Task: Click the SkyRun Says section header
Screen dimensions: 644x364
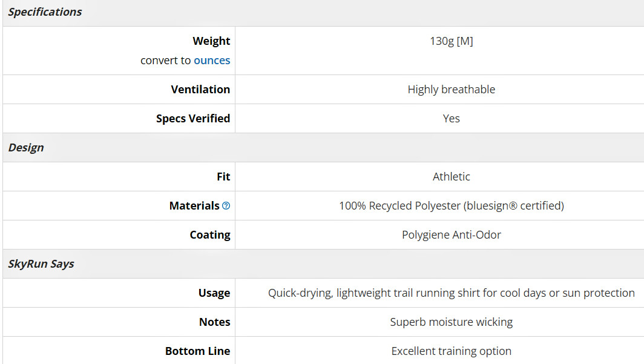Action: (41, 263)
